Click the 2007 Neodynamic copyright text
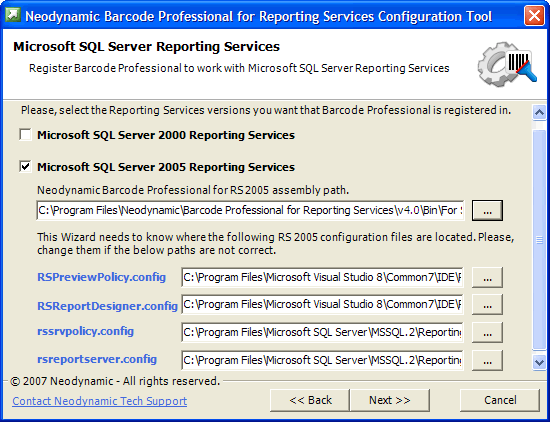Viewport: 550px width, 422px height. (115, 381)
